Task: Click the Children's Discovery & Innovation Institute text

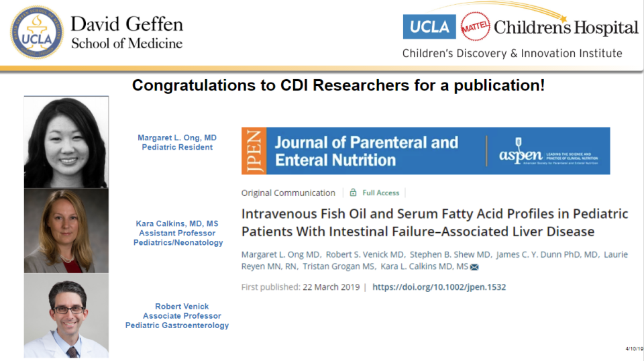Action: pos(512,53)
